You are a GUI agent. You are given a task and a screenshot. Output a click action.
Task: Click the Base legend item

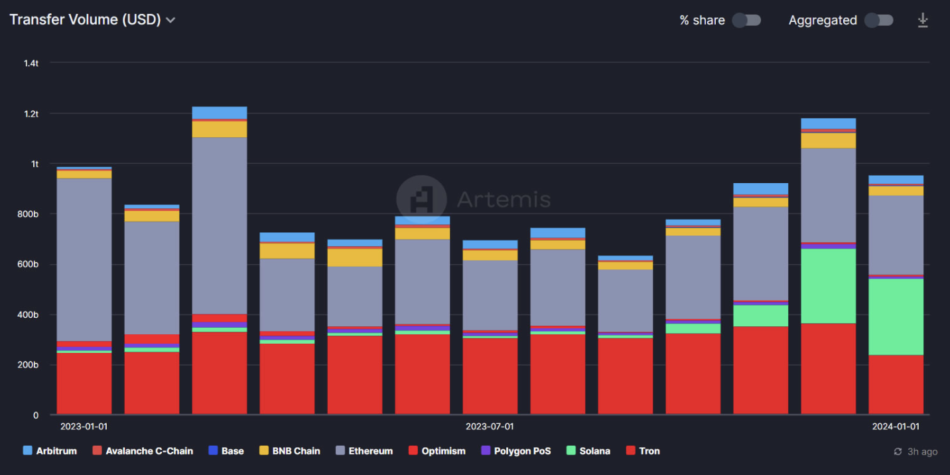point(225,451)
